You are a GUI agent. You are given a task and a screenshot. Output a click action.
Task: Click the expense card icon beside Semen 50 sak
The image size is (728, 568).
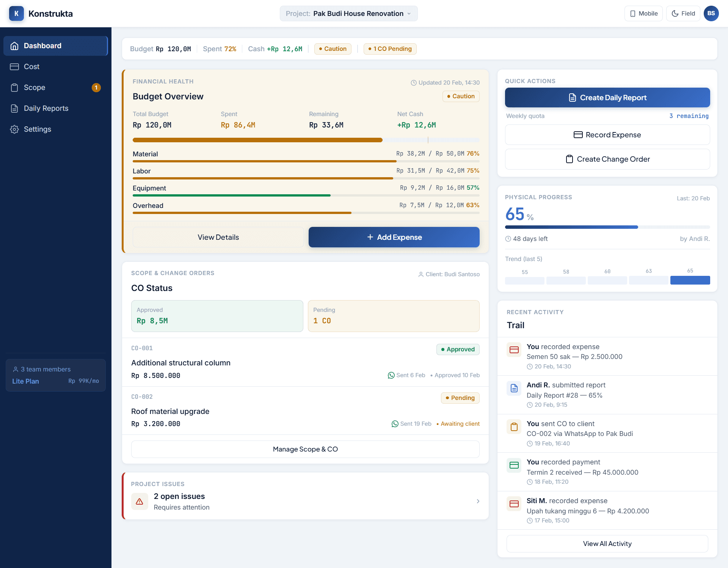coord(514,350)
